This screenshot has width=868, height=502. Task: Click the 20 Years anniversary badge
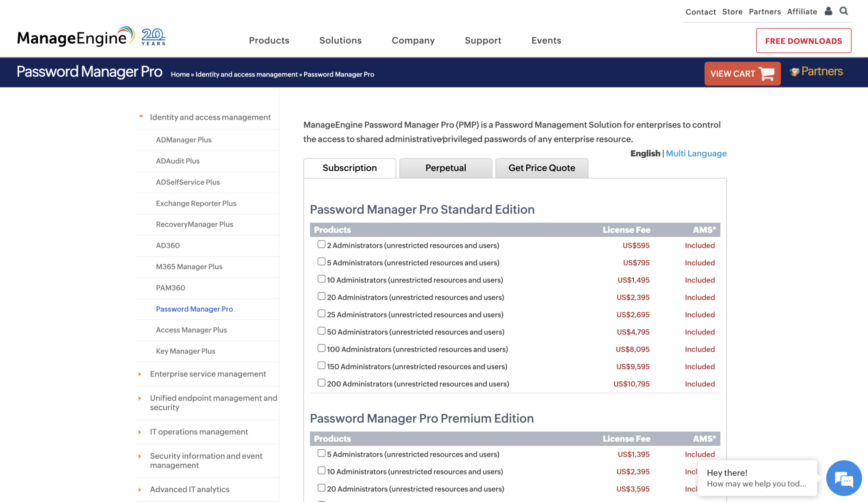click(x=153, y=37)
